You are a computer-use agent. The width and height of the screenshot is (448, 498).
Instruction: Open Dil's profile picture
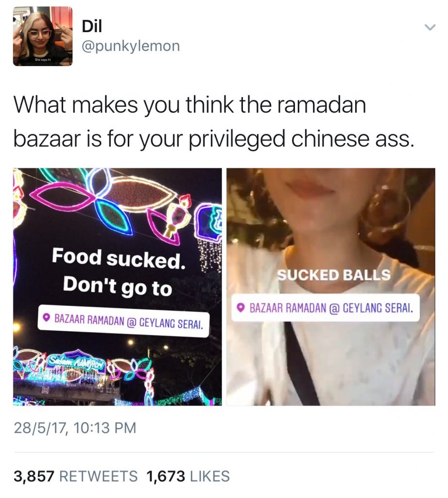point(43,36)
